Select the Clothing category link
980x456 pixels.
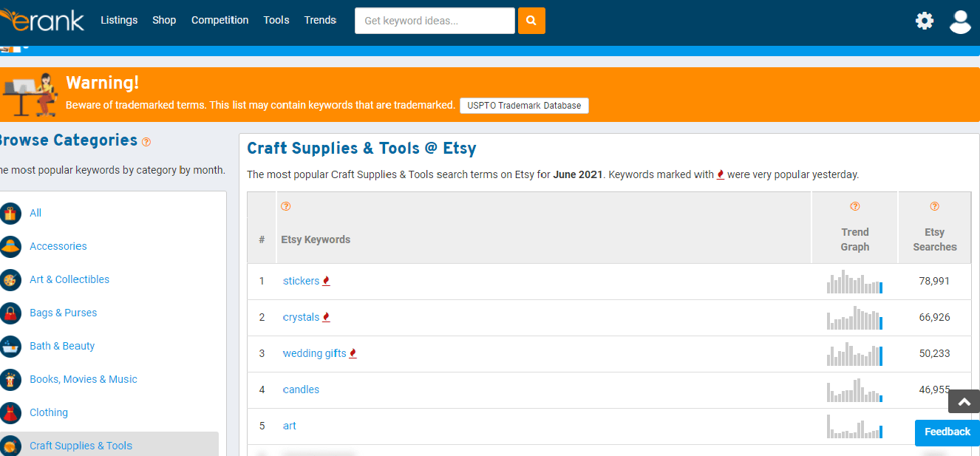pos(49,412)
